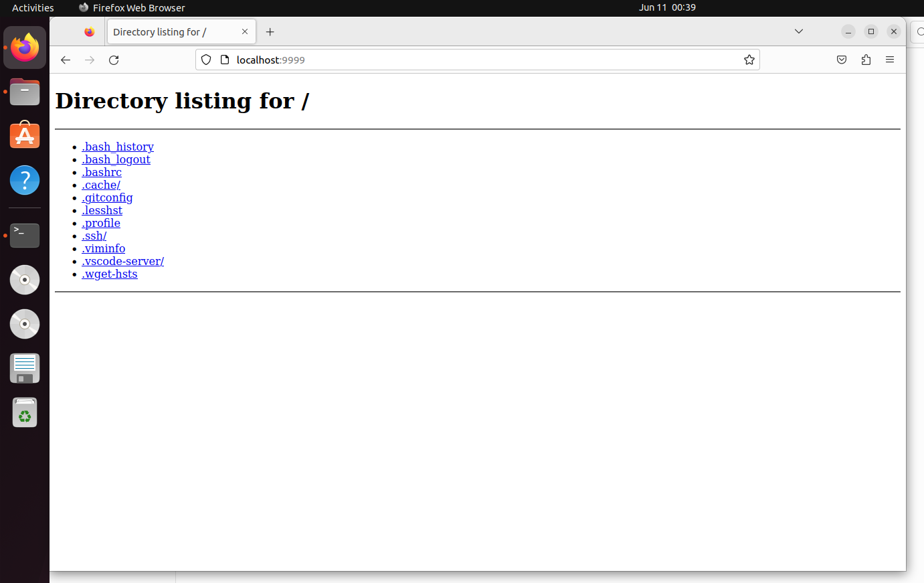Open Firefox hamburger application menu
924x583 pixels.
point(890,60)
